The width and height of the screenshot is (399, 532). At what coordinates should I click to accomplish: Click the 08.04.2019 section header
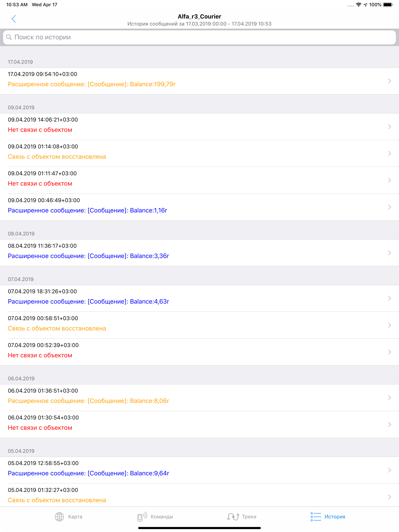[21, 233]
